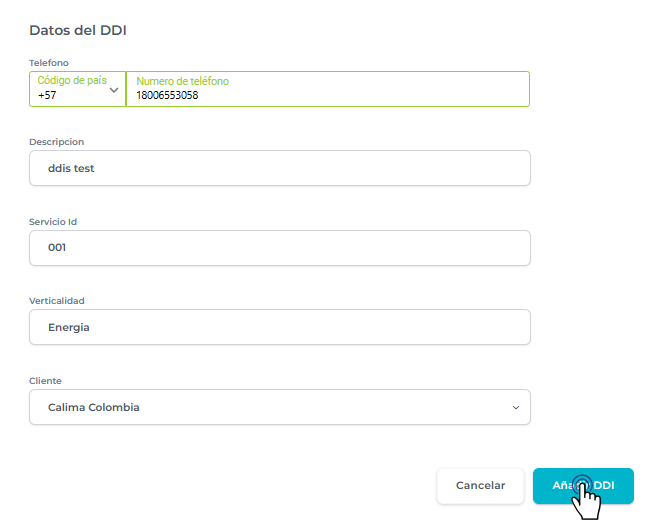Open the Cliente dropdown showing Calima Colombia
Screen dimensions: 655x522
pos(270,407)
